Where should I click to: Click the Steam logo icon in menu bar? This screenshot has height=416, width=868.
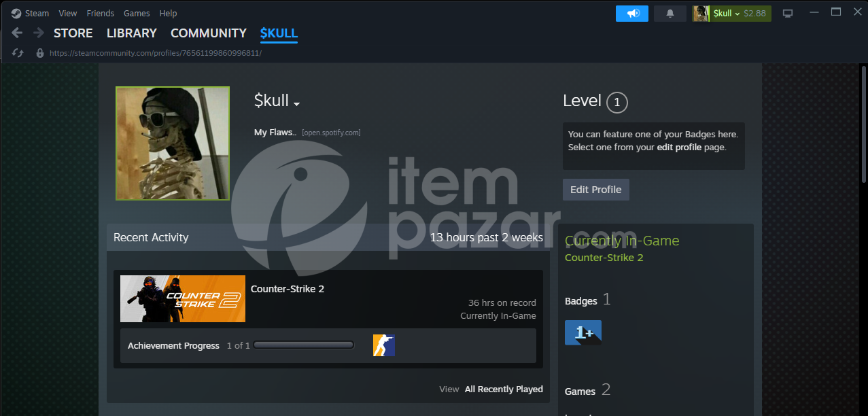[16, 13]
